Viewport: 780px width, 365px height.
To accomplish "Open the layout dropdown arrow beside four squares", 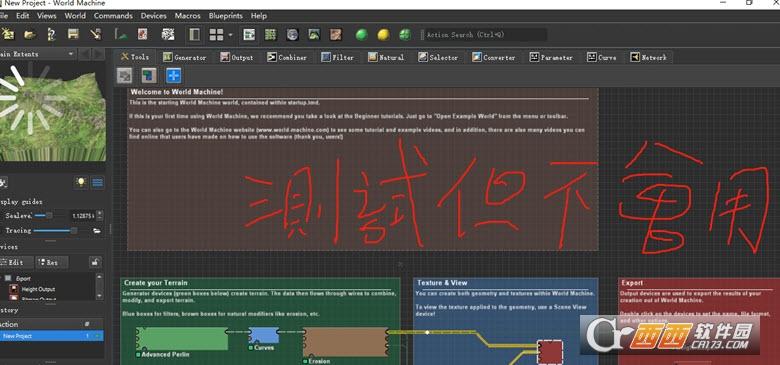I will 230,34.
